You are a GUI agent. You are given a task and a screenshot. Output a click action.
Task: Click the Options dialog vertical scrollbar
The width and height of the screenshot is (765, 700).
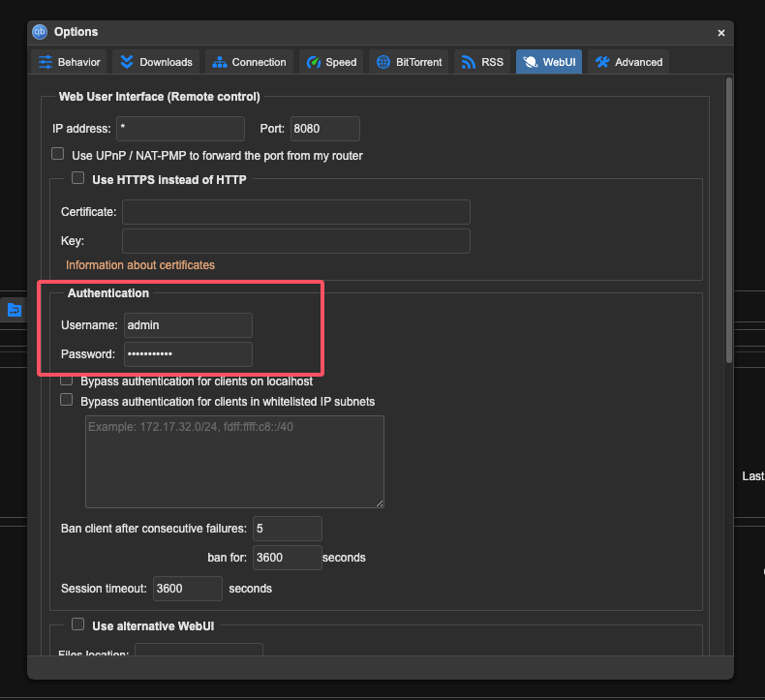pos(729,220)
